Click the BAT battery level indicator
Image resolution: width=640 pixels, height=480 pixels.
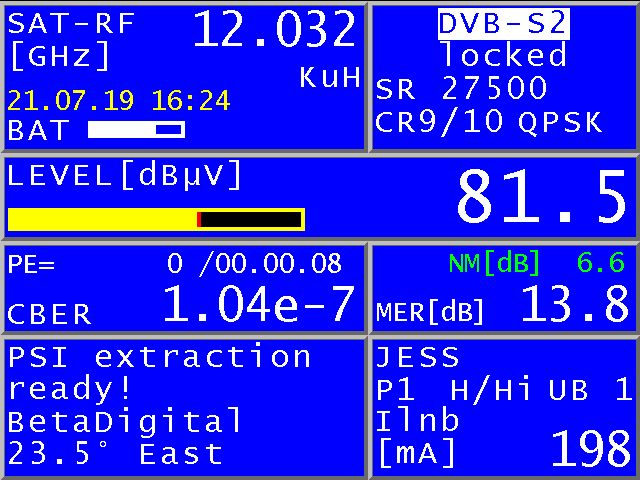coord(136,129)
